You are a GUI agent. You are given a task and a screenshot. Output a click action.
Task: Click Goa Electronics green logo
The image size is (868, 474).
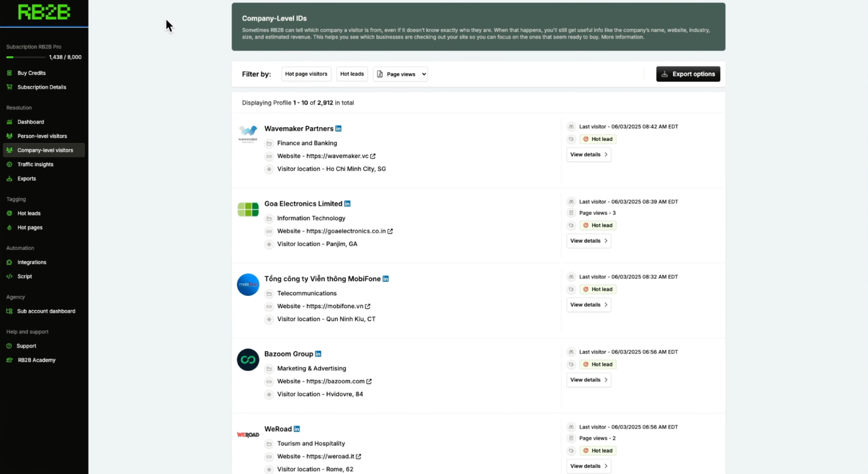point(248,209)
